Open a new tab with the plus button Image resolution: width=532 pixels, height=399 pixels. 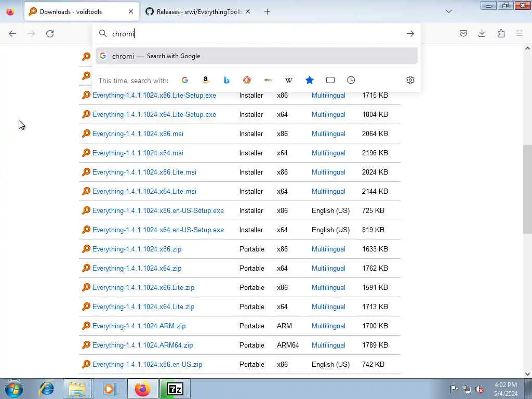tap(267, 12)
